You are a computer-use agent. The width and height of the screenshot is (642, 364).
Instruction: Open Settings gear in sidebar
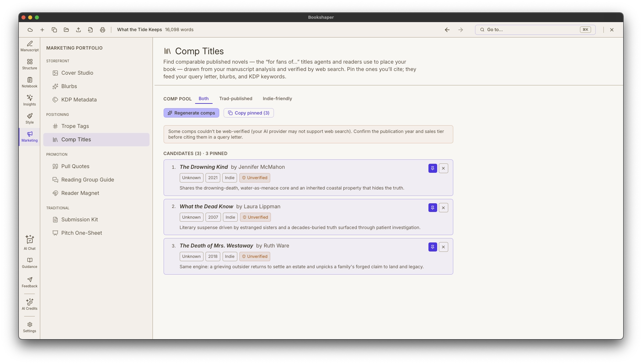tap(30, 327)
